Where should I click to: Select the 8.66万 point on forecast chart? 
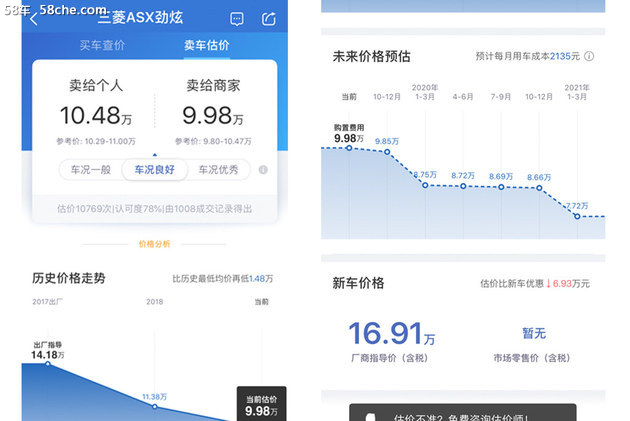click(539, 188)
